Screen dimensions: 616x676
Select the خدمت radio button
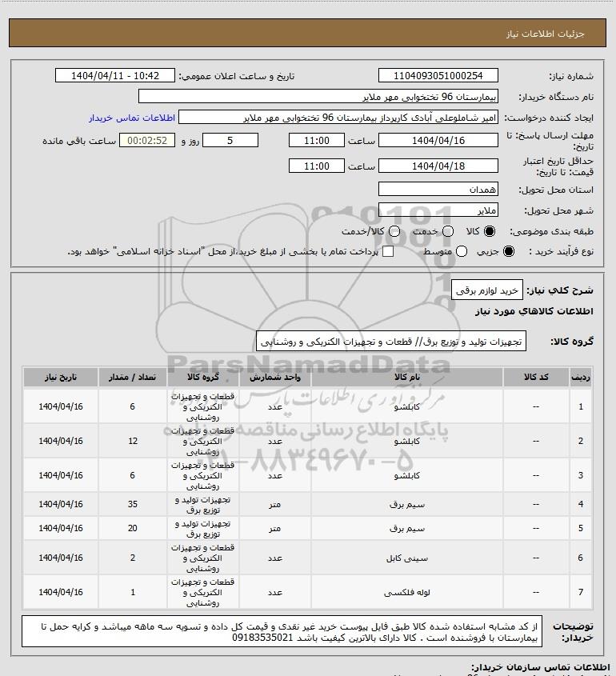(x=448, y=231)
